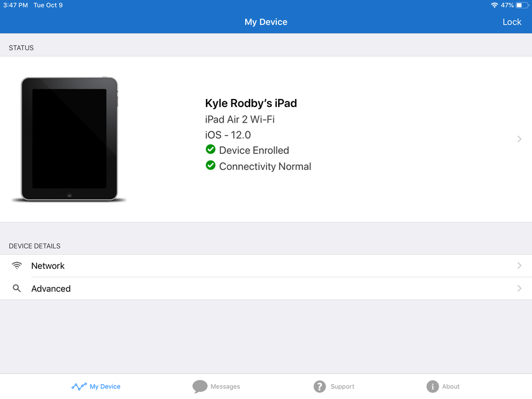The image size is (532, 399).
Task: Tap the Network Wi-Fi icon
Action: point(17,266)
